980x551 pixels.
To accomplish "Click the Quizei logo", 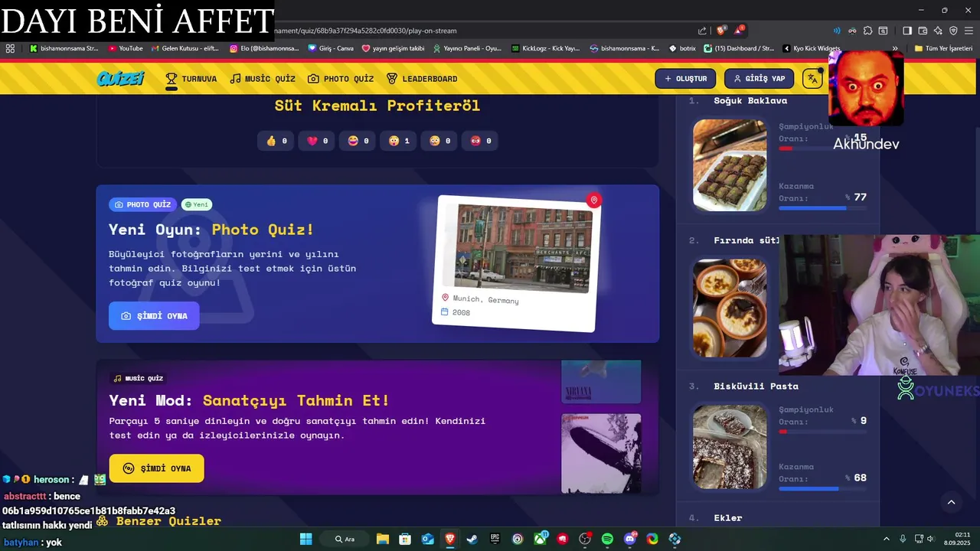I will click(x=121, y=78).
